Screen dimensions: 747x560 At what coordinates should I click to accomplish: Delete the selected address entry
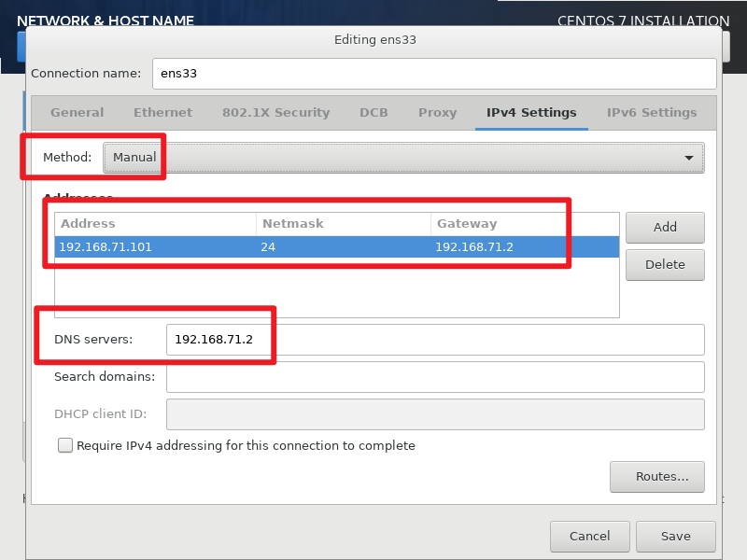665,264
